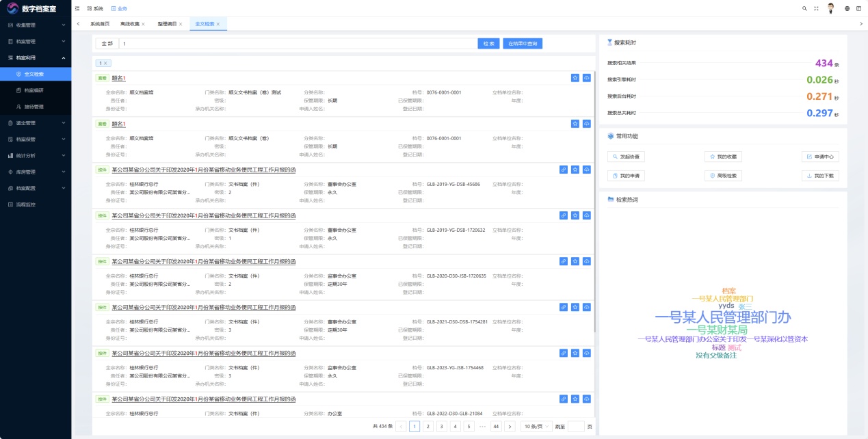Cloud-download the GLB-2021-D30-DSB-1754281 result
Image resolution: width=868 pixels, height=439 pixels.
tap(587, 307)
